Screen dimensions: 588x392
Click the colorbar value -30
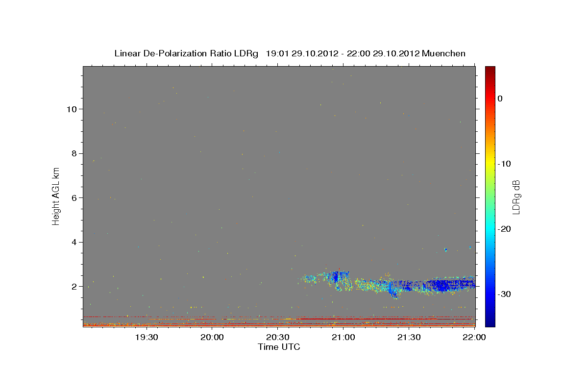(504, 294)
